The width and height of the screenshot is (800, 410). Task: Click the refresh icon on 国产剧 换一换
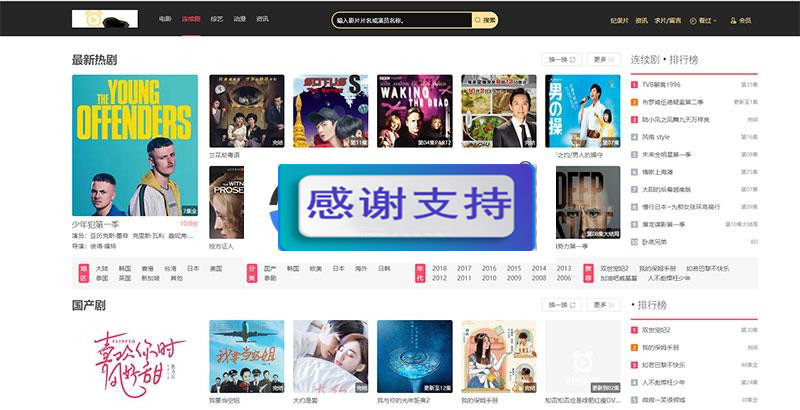572,305
